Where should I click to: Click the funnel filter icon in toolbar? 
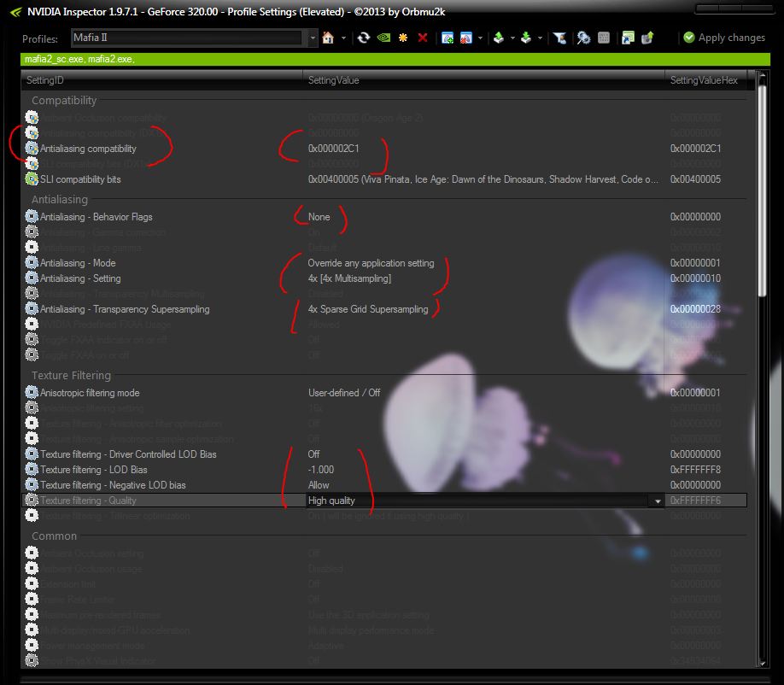[559, 38]
